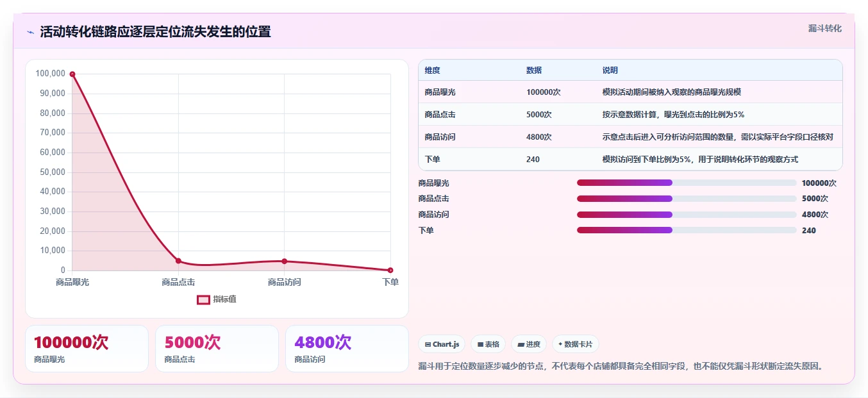
Task: Select the 下单 data point on chart
Action: click(x=390, y=270)
